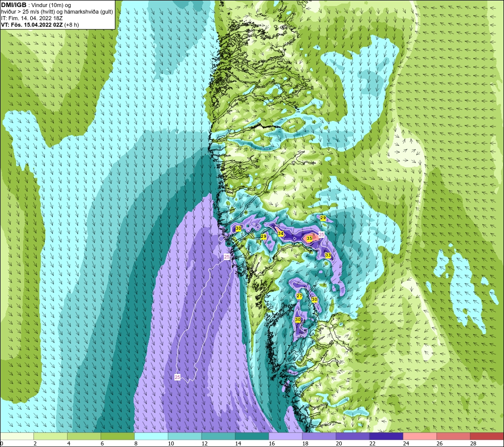Viewport: 504px width, 447px height.
Task: Click the 4–6 m/s green legend swatch
Action: click(84, 436)
